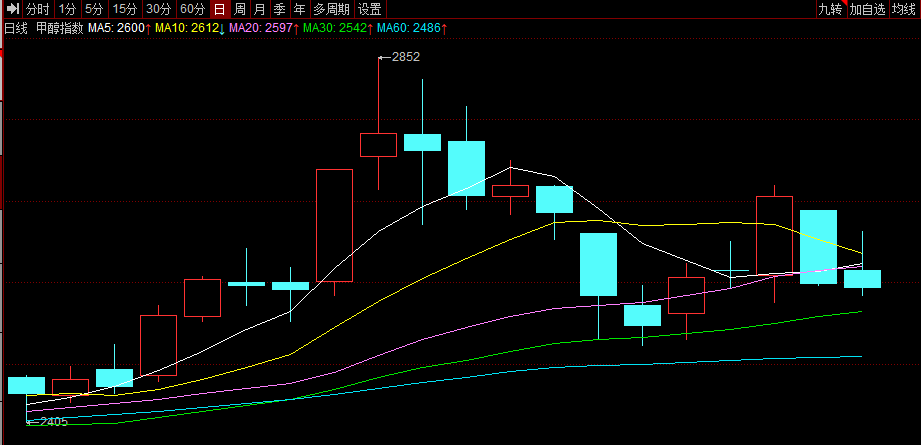Image resolution: width=921 pixels, height=445 pixels.
Task: Switch to 年 yearly chart
Action: [x=300, y=9]
